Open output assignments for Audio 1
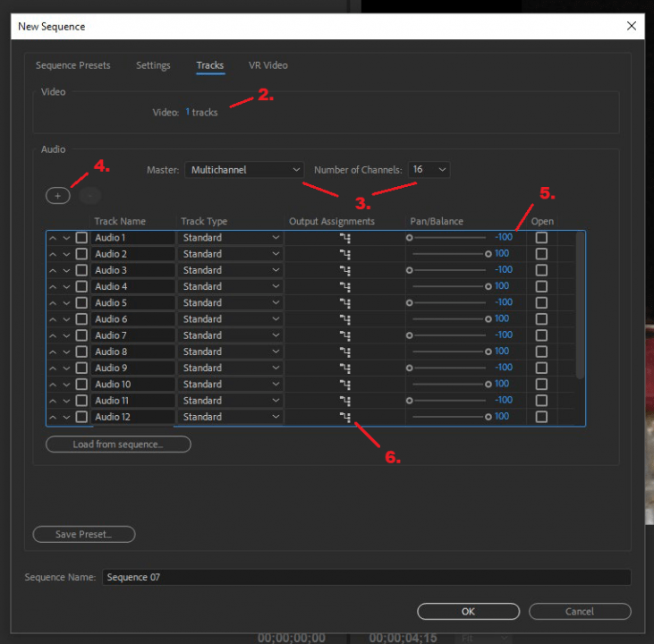The width and height of the screenshot is (654, 644). (x=345, y=238)
